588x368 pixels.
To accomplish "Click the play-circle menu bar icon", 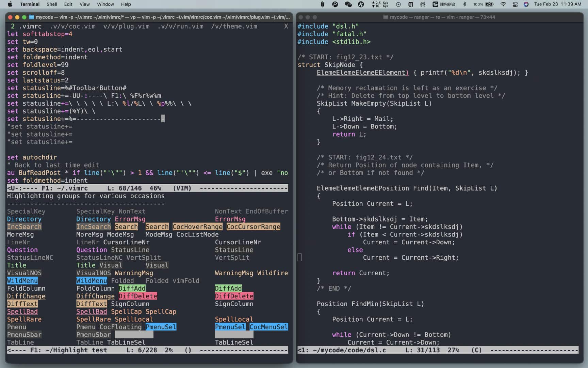I will click(x=398, y=4).
